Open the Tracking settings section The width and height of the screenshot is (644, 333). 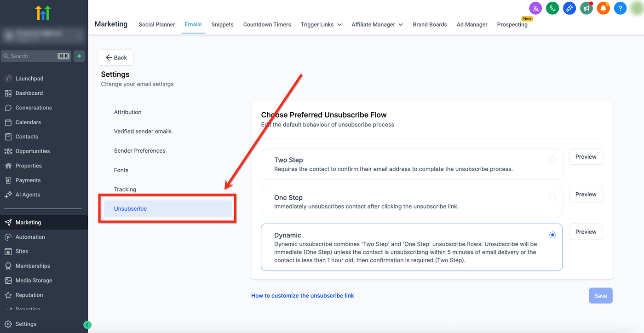point(125,189)
